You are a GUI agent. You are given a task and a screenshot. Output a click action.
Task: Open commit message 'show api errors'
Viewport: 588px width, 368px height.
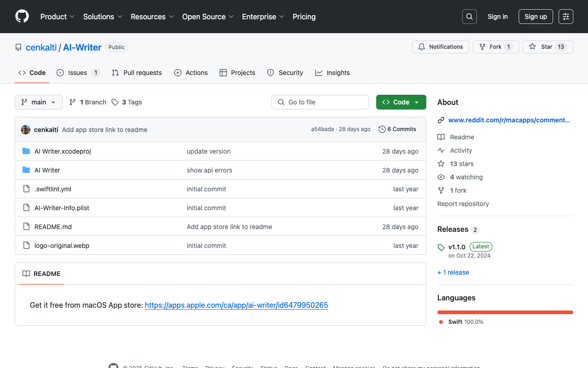[x=209, y=170]
